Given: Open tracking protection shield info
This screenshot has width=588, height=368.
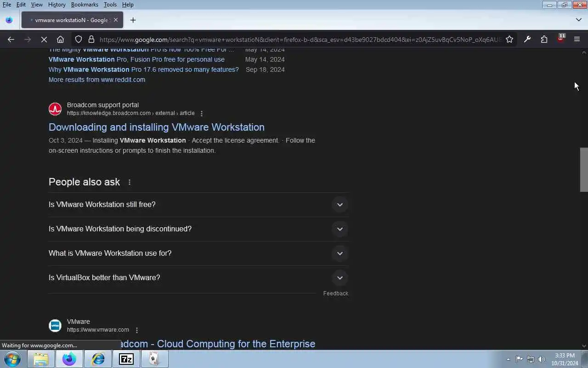Looking at the screenshot, I should click(79, 40).
